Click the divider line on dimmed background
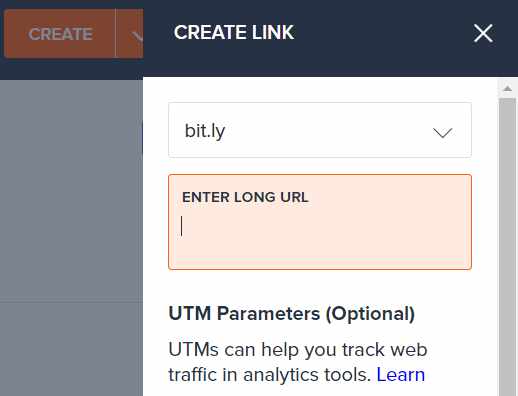The height and width of the screenshot is (396, 518). (71, 301)
